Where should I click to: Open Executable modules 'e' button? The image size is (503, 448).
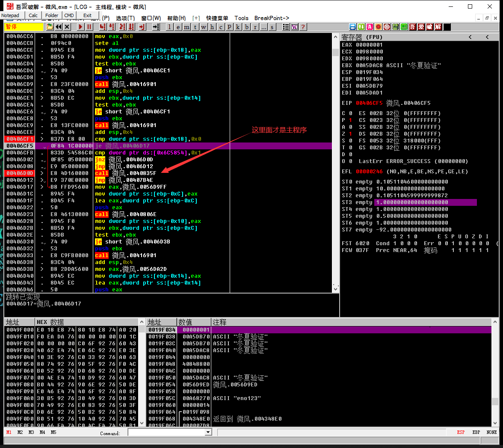[178, 27]
